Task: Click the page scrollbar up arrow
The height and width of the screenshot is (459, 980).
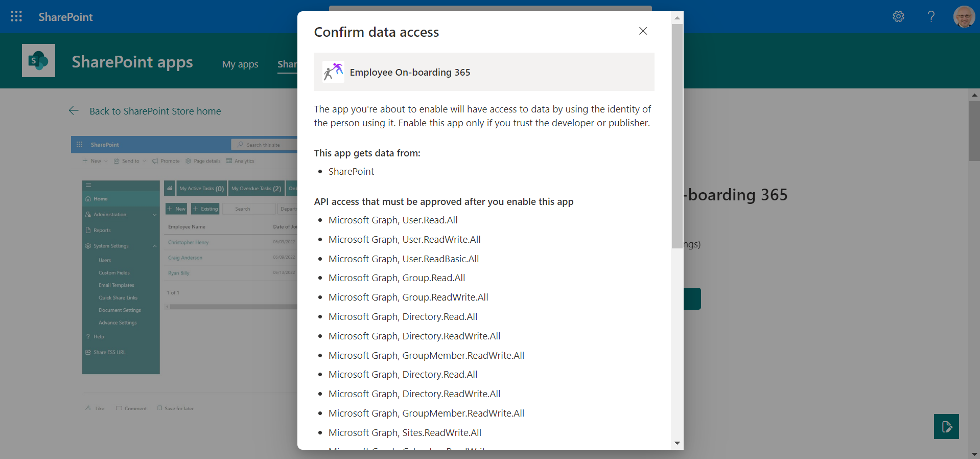Action: [x=974, y=95]
